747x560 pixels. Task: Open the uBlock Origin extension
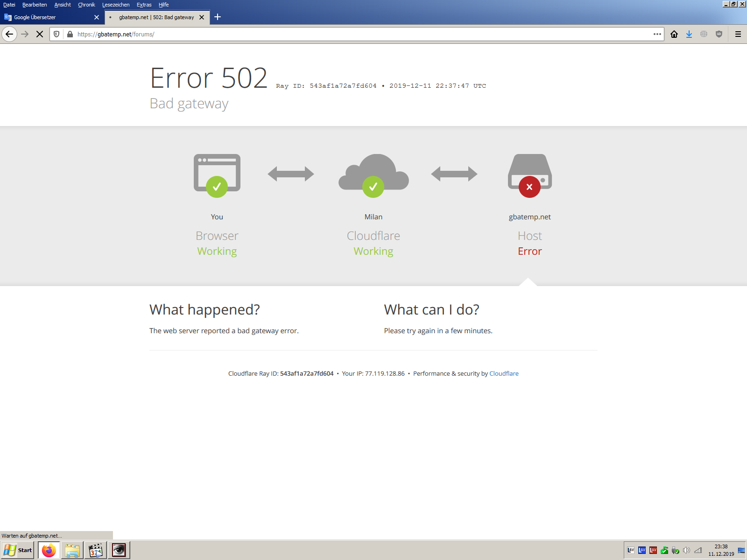719,34
